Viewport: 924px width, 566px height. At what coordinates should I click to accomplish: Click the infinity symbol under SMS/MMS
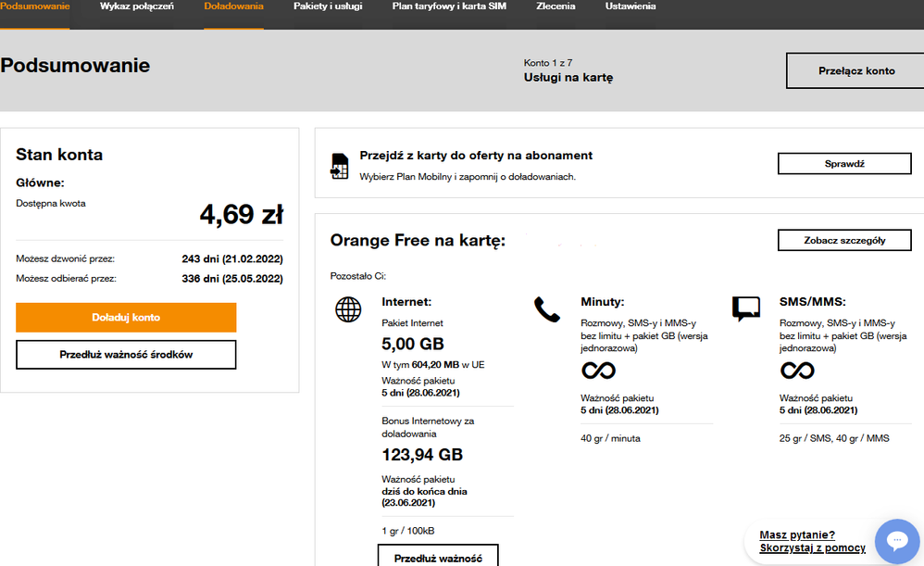coord(797,371)
